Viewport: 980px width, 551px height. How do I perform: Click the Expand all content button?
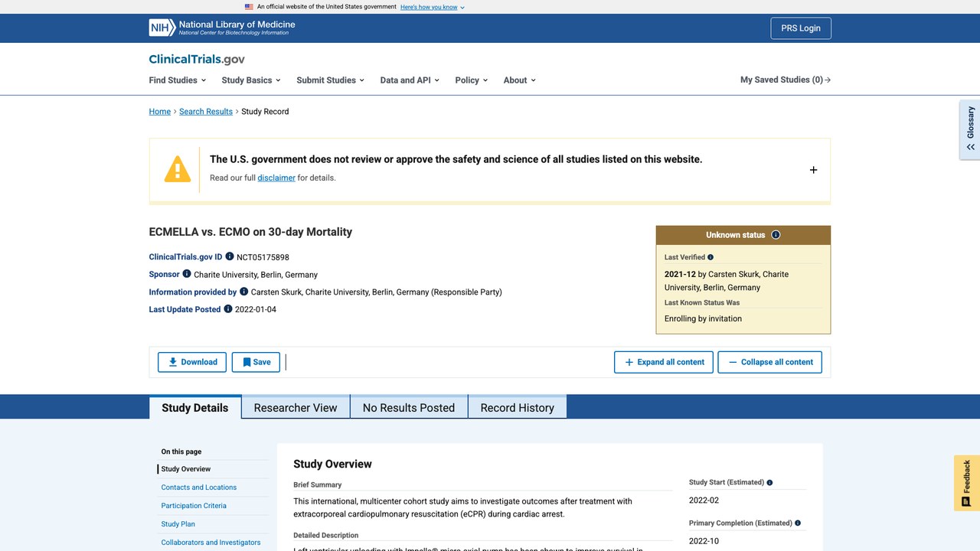pos(664,362)
